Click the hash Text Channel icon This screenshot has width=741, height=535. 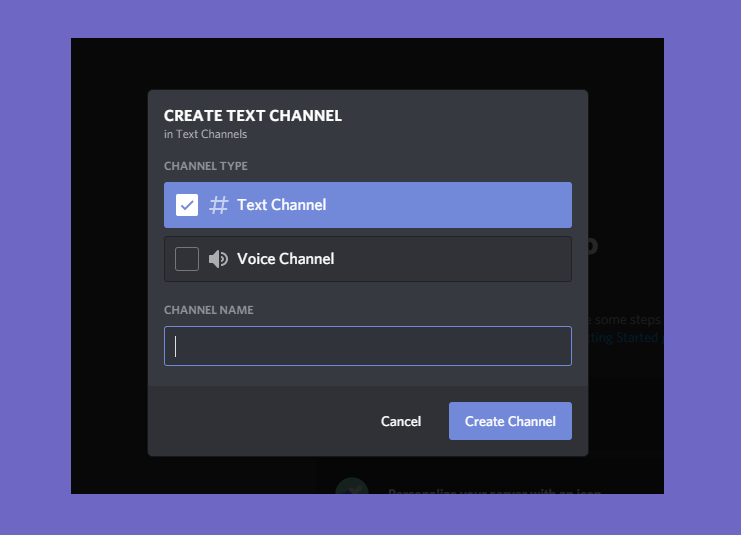click(x=218, y=205)
